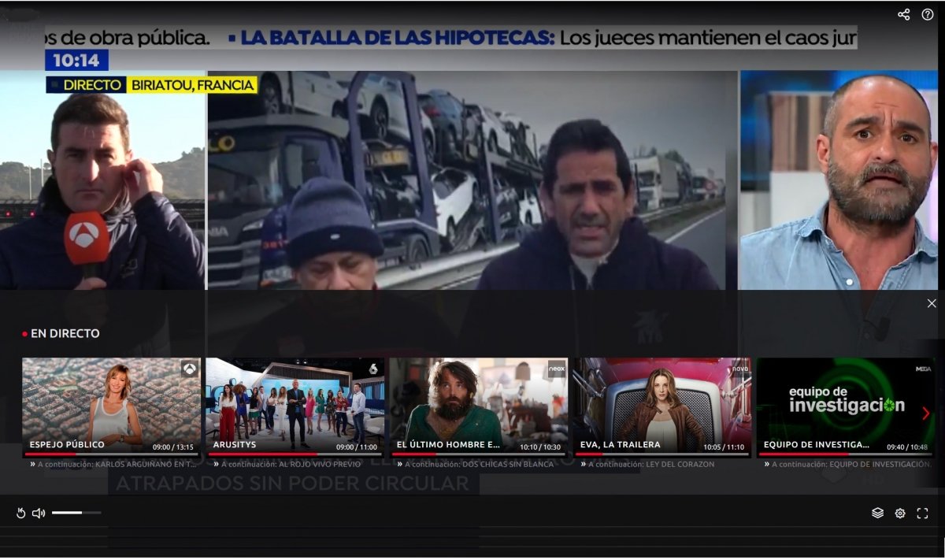The width and height of the screenshot is (945, 560).
Task: Close the En Directo channel overlay
Action: [x=932, y=303]
